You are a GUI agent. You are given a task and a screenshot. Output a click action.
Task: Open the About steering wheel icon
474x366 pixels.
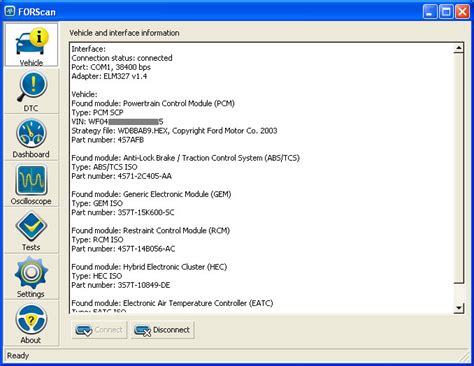coord(31,323)
